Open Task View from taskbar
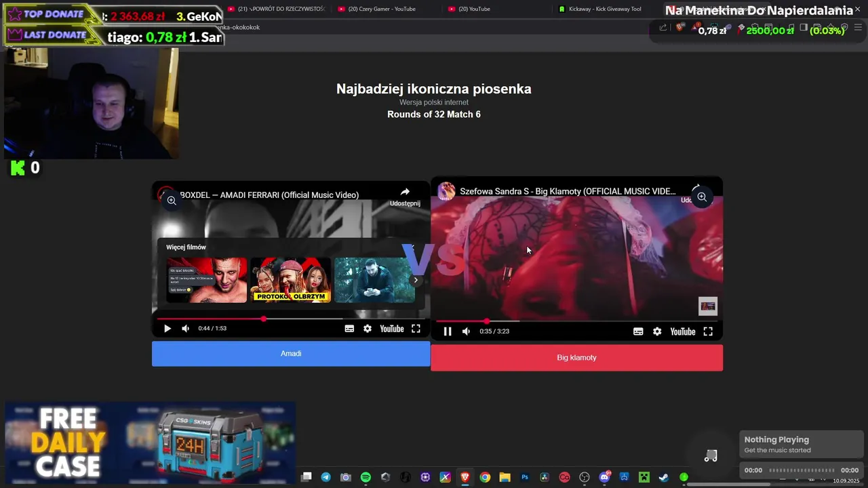 coord(307,477)
